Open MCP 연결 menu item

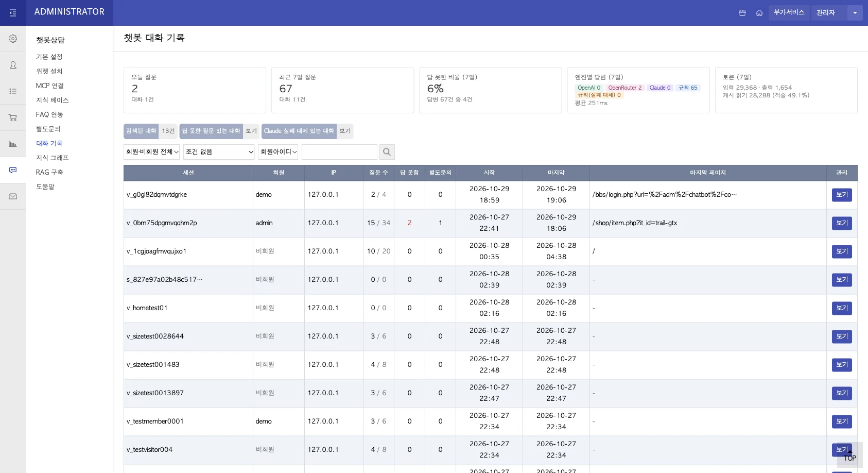point(50,86)
